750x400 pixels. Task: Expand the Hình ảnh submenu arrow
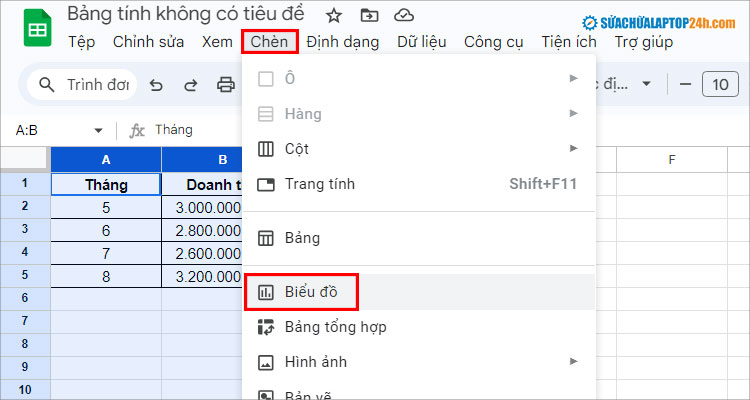point(574,362)
